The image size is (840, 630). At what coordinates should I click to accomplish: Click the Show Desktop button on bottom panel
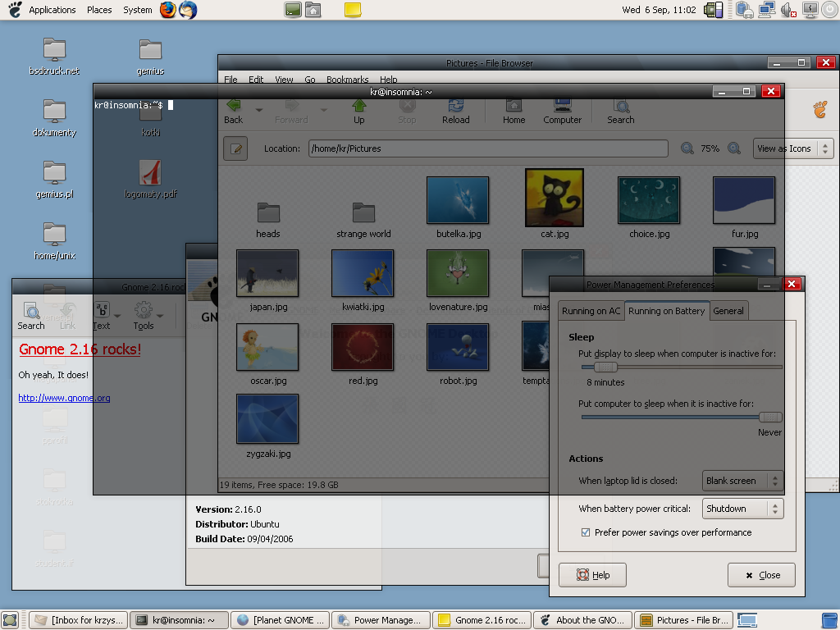(x=10, y=620)
